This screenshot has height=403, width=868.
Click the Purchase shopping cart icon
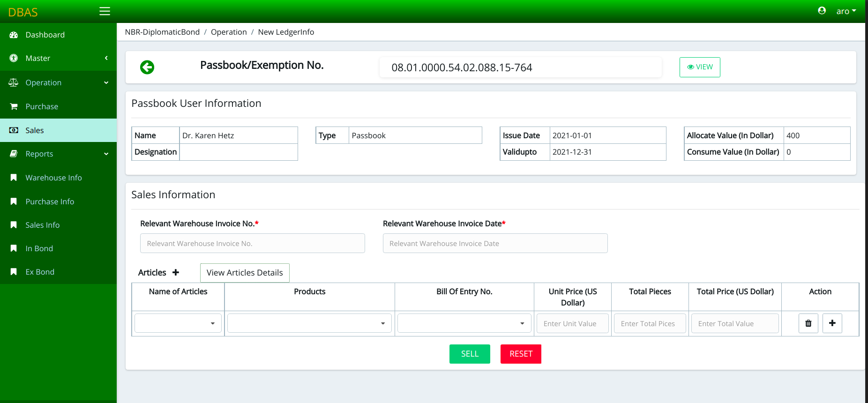click(x=14, y=106)
